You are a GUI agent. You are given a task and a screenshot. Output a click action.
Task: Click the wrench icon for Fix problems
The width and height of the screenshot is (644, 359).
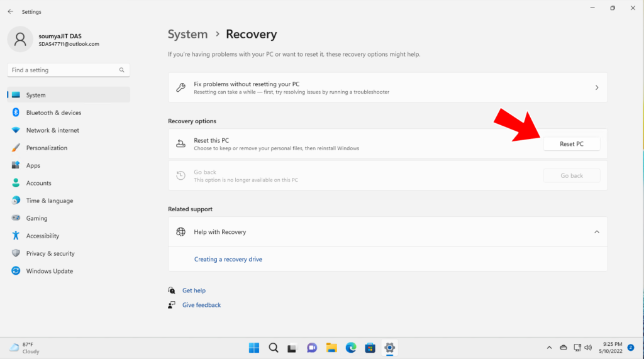pos(180,87)
